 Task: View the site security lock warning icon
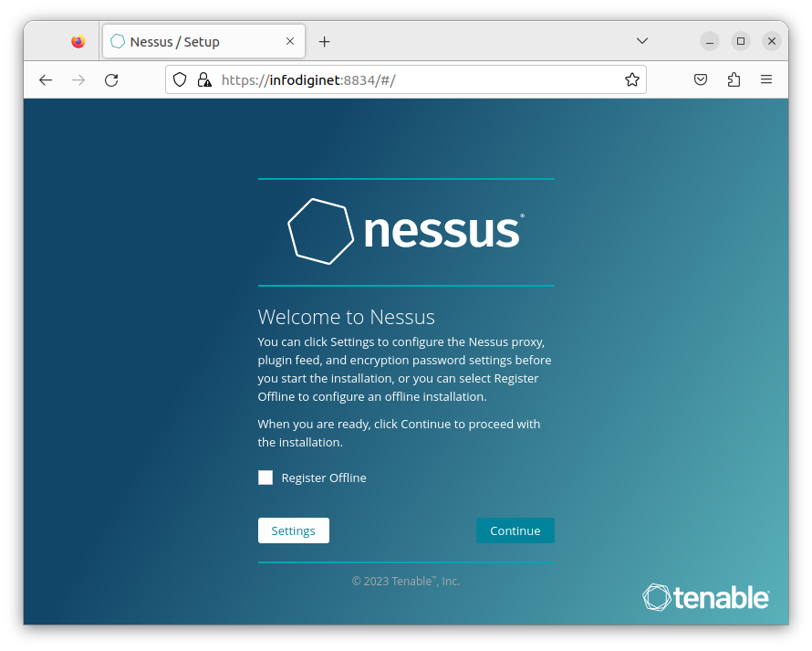(204, 79)
